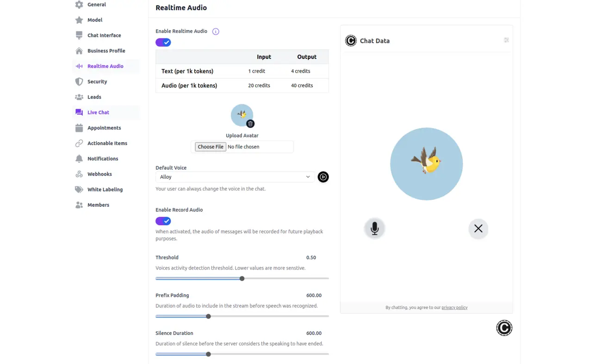The height and width of the screenshot is (364, 601).
Task: Open the Realtime Audio settings section
Action: click(105, 66)
